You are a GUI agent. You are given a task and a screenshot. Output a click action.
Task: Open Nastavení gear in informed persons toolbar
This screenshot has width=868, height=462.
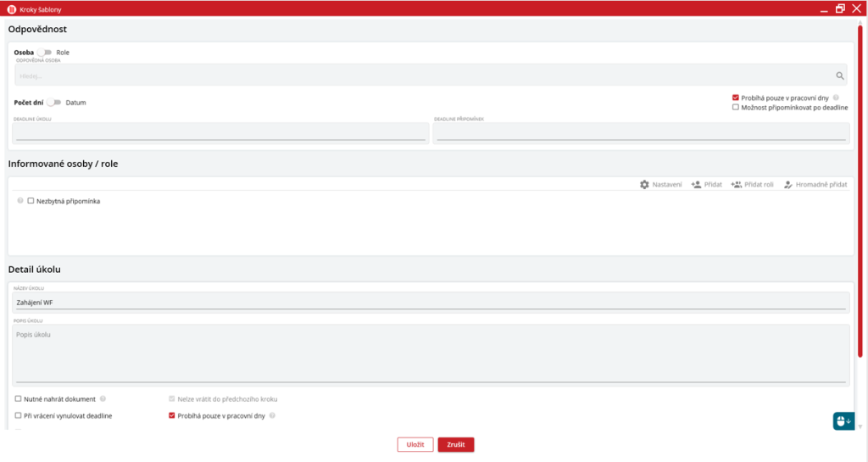pyautogui.click(x=644, y=184)
